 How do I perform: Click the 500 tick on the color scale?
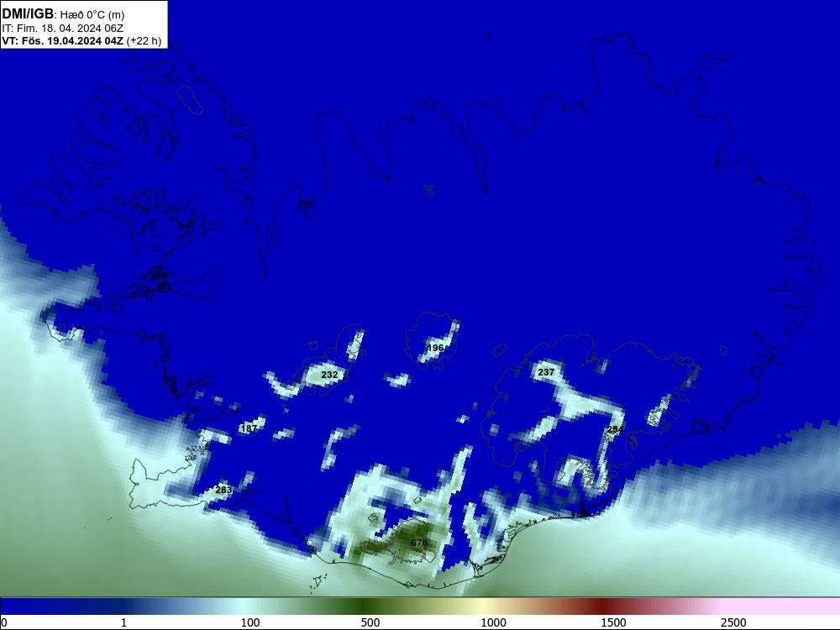pyautogui.click(x=370, y=622)
